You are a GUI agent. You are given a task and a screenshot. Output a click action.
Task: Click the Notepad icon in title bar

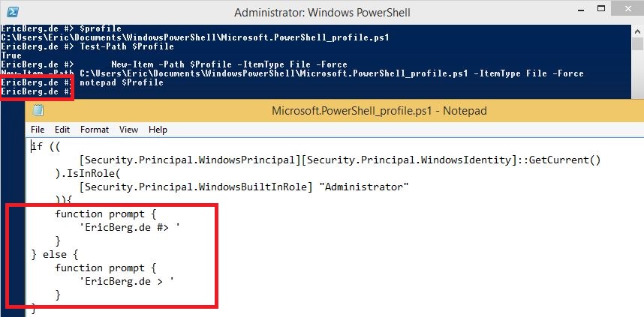click(x=38, y=110)
